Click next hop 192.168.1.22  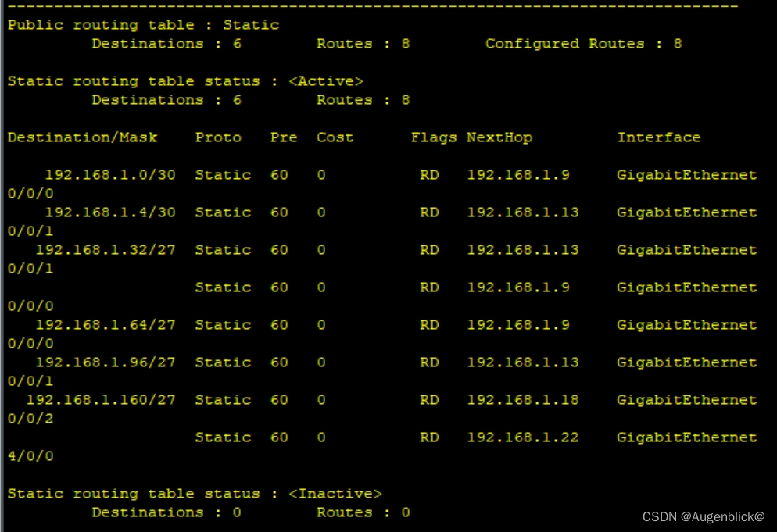pyautogui.click(x=523, y=437)
